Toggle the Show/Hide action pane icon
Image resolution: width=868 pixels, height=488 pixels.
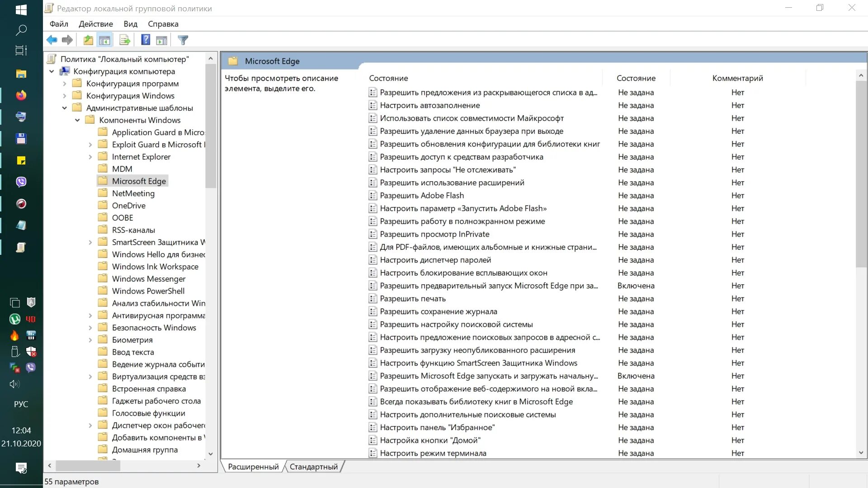coord(161,40)
